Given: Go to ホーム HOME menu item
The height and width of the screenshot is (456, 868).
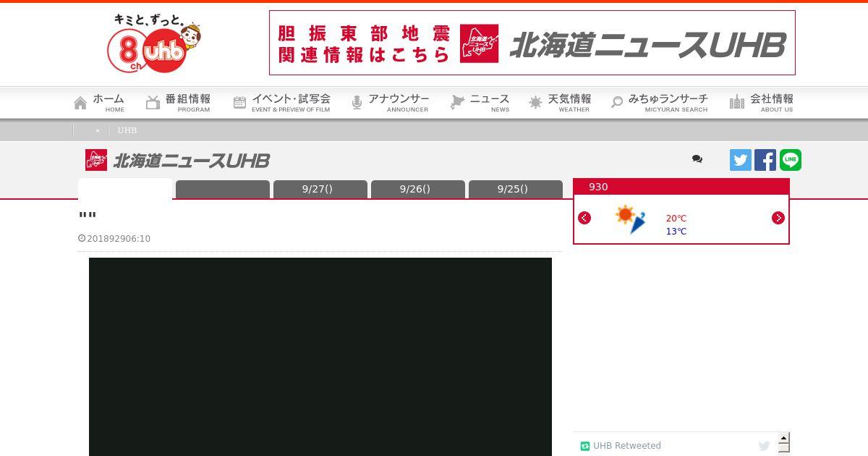Looking at the screenshot, I should (99, 103).
